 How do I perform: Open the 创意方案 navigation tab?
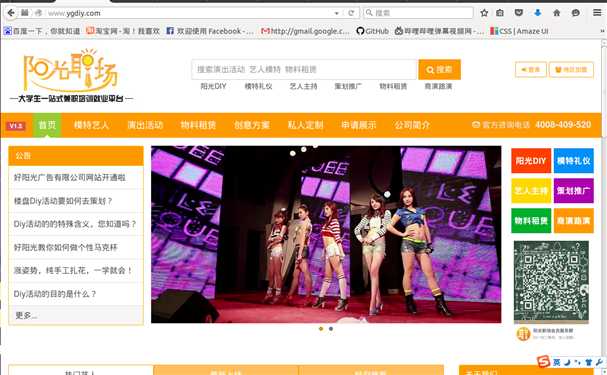coord(252,125)
